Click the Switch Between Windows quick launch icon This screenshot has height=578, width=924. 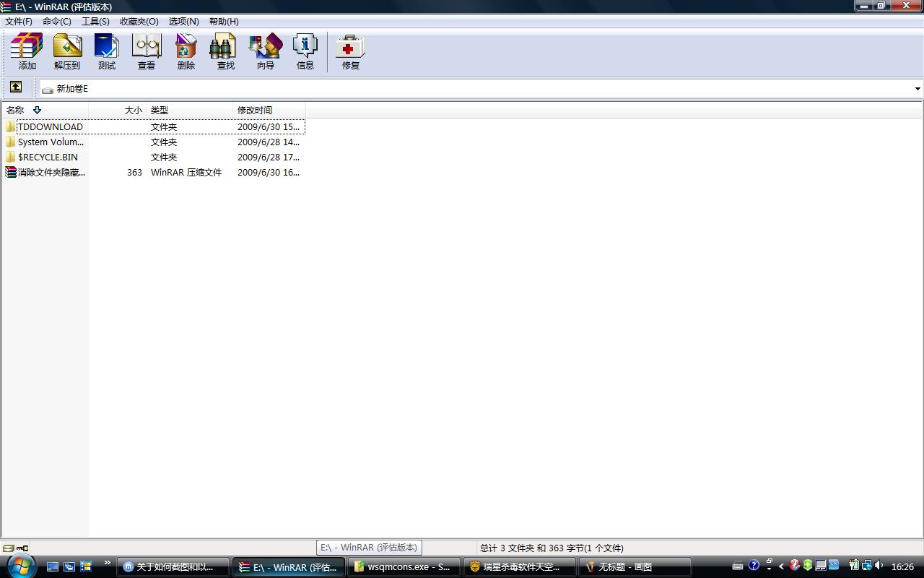coord(69,566)
